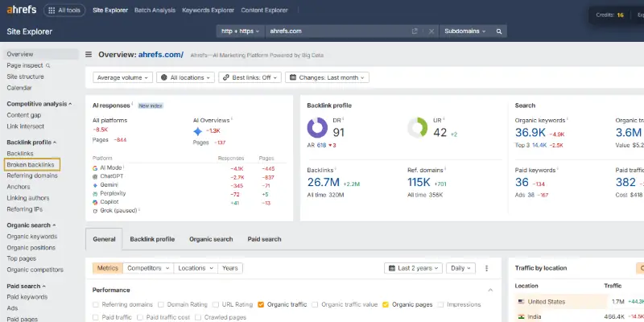
Task: Open the http + https protocol dropdown
Action: click(x=240, y=31)
